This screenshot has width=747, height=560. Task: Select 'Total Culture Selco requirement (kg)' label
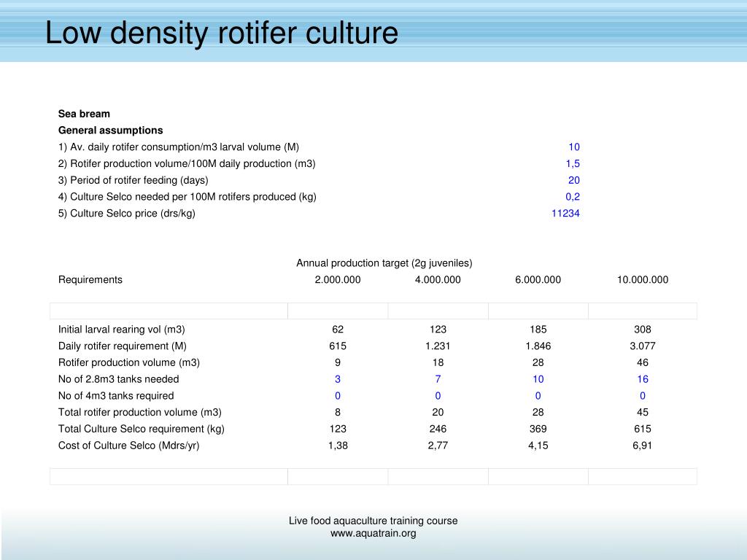click(142, 429)
